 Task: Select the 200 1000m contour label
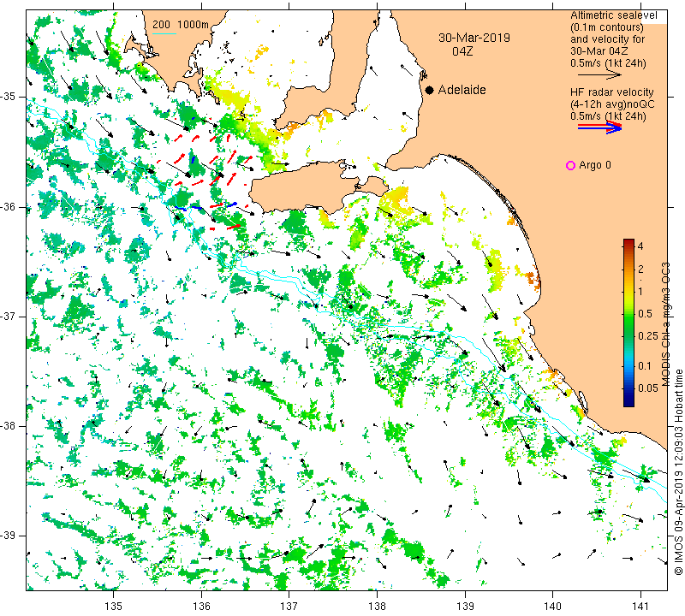(181, 25)
